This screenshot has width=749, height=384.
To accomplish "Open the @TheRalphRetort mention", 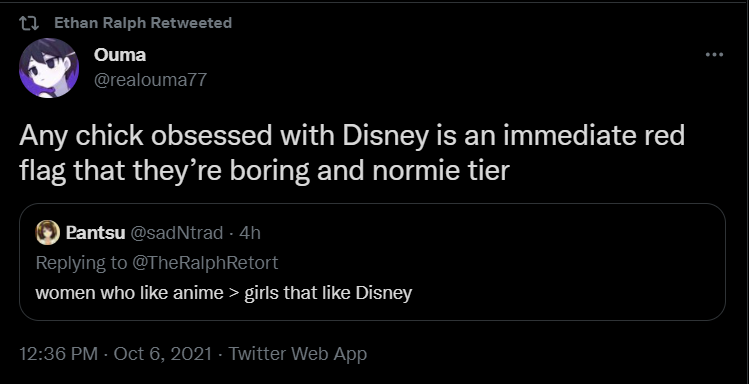I will 204,263.
